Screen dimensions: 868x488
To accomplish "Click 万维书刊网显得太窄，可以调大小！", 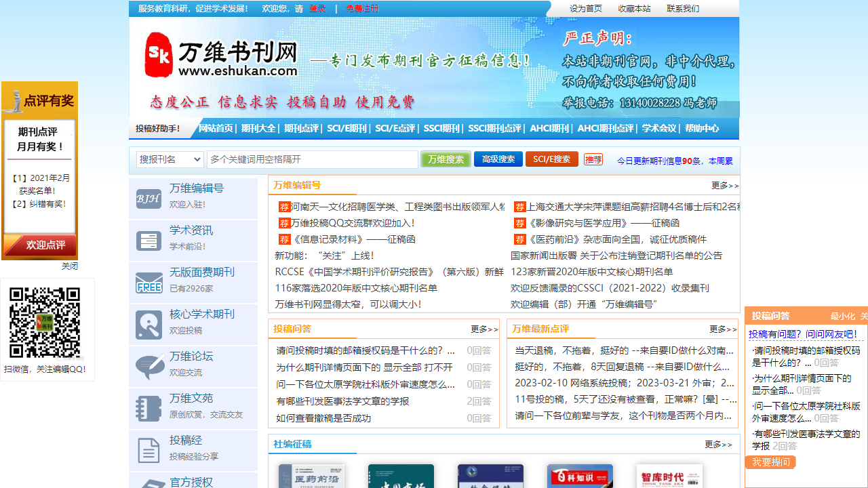I will 348,304.
